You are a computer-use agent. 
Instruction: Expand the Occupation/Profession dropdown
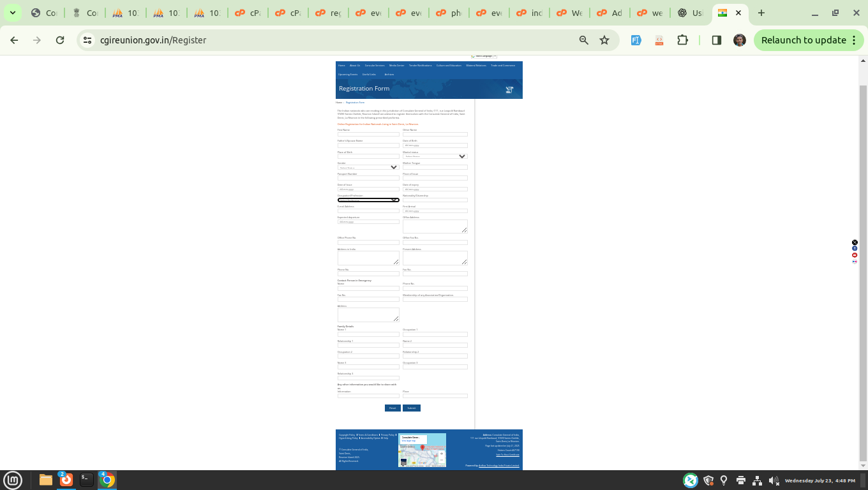tap(368, 200)
